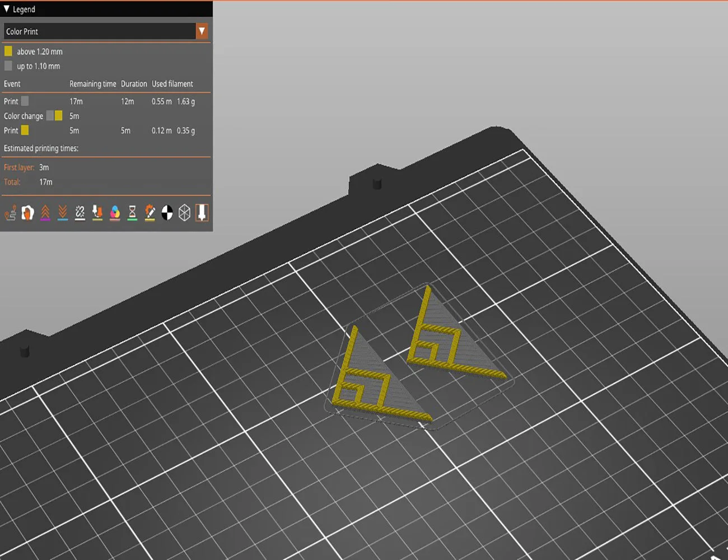Click the 'Remaining time' column header
The image size is (728, 560).
93,84
